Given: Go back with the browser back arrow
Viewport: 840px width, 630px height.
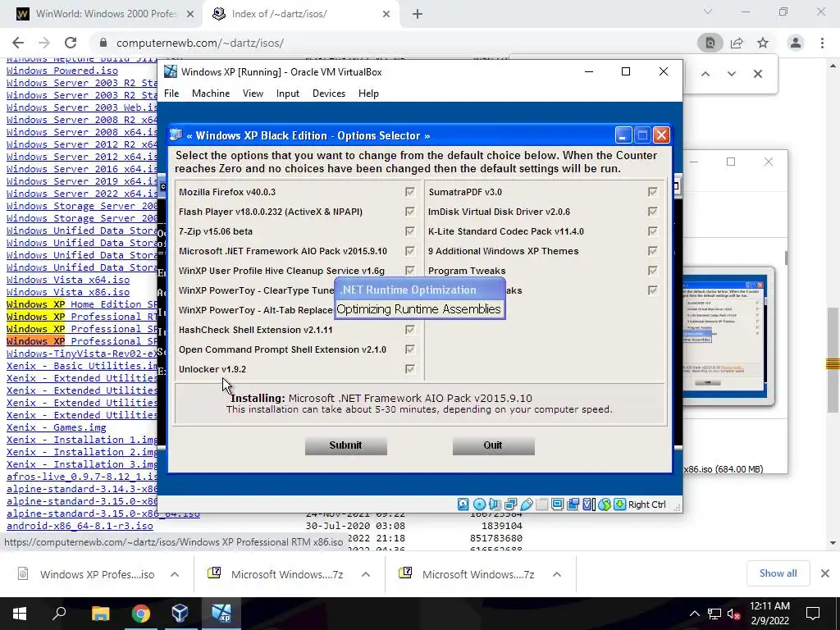Looking at the screenshot, I should click(x=18, y=43).
